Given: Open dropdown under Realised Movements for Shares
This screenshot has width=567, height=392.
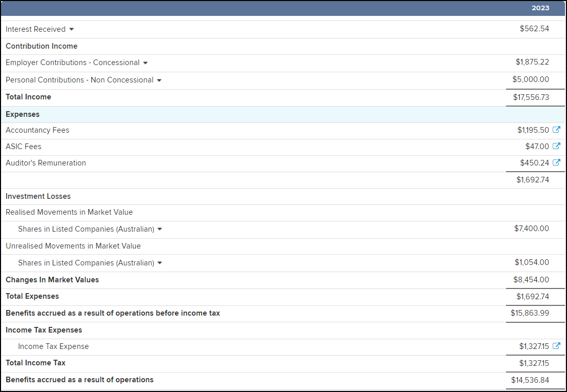Looking at the screenshot, I should (160, 229).
